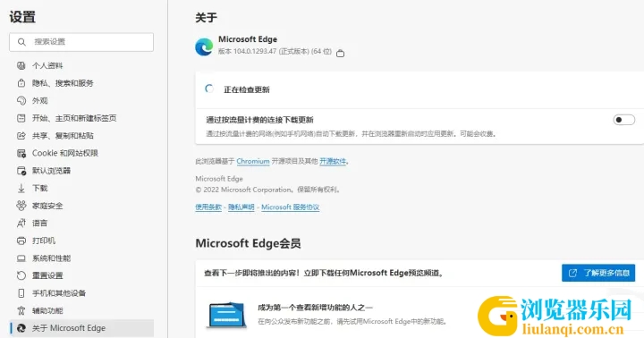Select 家庭安全 text in sidebar
This screenshot has width=644, height=338.
coord(47,206)
